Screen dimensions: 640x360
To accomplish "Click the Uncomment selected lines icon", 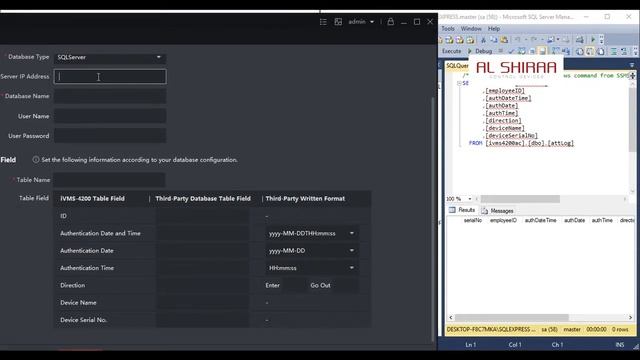I will 624,51.
